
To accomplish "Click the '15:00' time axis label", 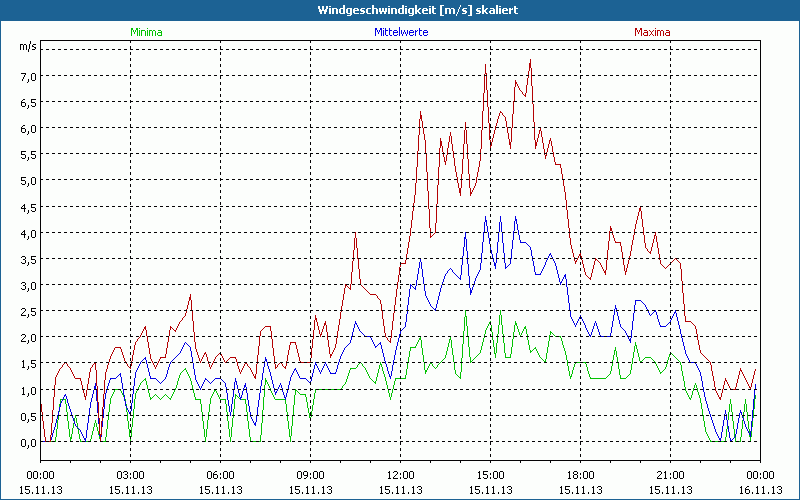I will (x=490, y=476).
